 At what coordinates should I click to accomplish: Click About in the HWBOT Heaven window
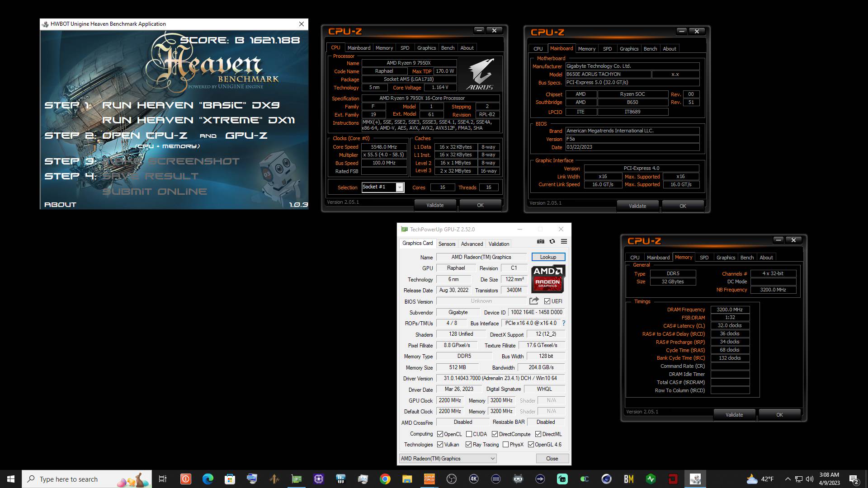pyautogui.click(x=60, y=205)
